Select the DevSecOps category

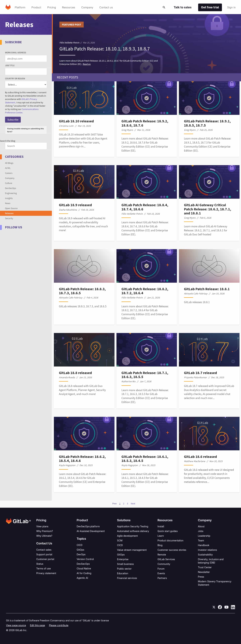pyautogui.click(x=11, y=188)
